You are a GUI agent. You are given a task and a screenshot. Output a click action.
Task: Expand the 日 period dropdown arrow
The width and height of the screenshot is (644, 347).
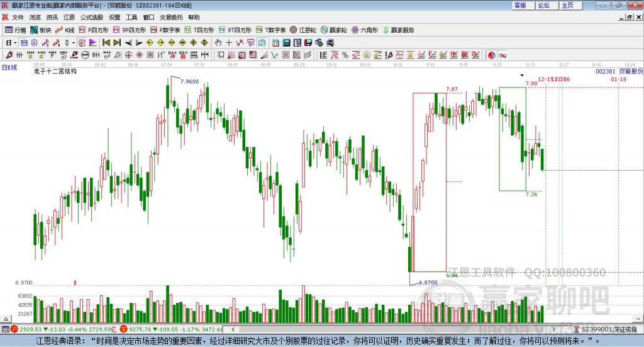click(16, 43)
